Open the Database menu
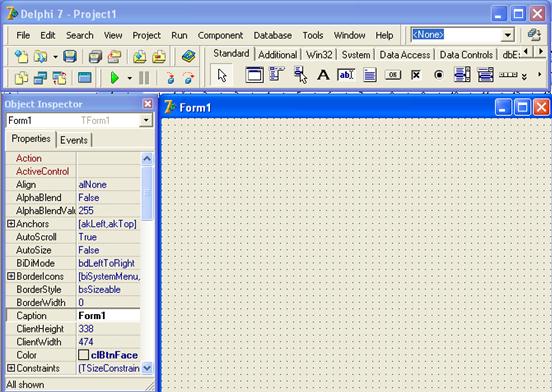552x392 pixels. click(x=272, y=35)
